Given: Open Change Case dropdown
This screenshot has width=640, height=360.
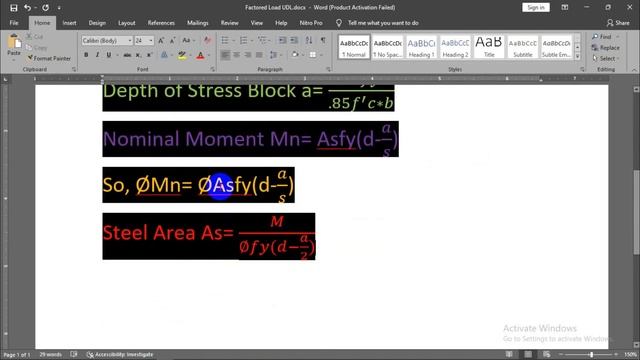Looking at the screenshot, I should (x=188, y=40).
